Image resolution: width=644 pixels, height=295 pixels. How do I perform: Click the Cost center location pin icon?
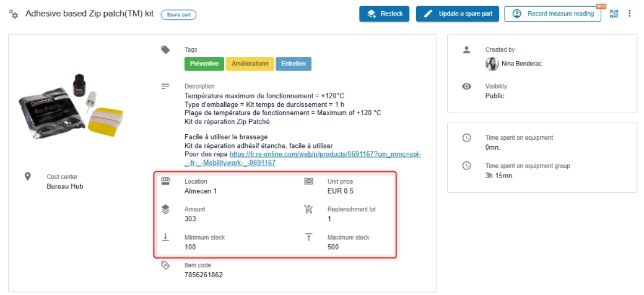[27, 177]
